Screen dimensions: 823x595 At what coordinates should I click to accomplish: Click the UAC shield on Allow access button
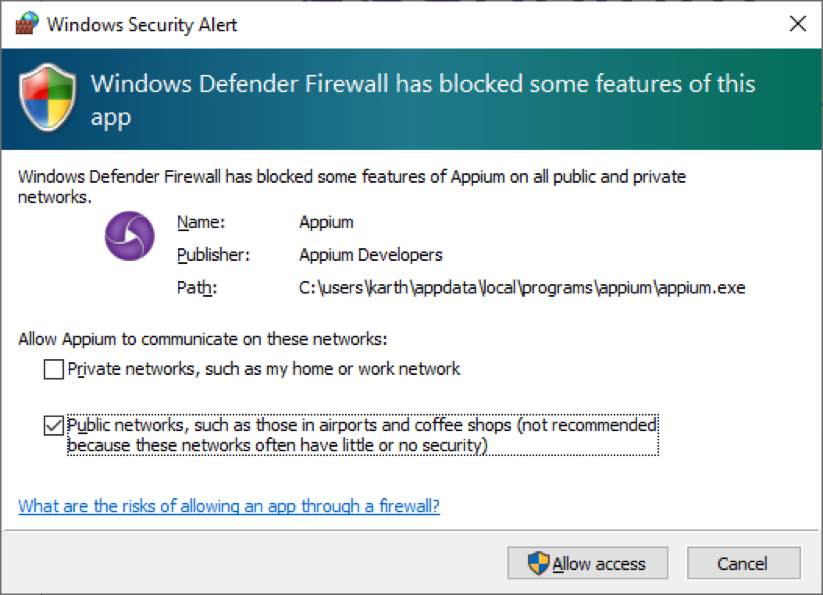click(539, 563)
